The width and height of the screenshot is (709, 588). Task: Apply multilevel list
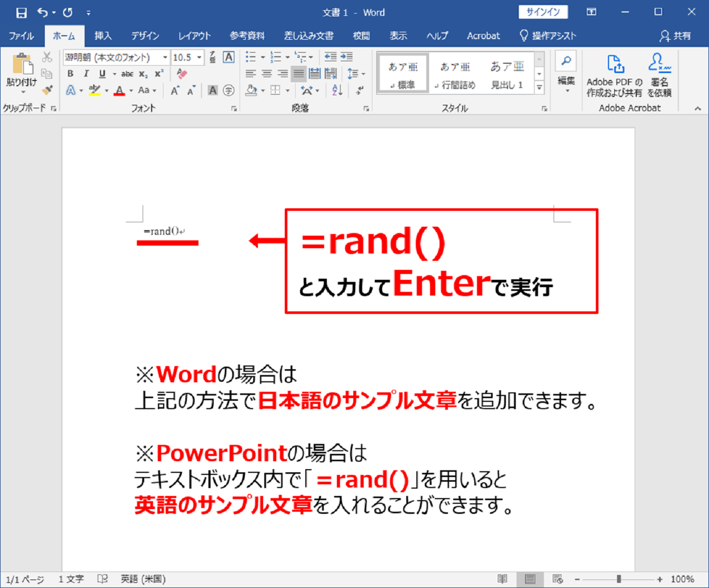tap(301, 57)
